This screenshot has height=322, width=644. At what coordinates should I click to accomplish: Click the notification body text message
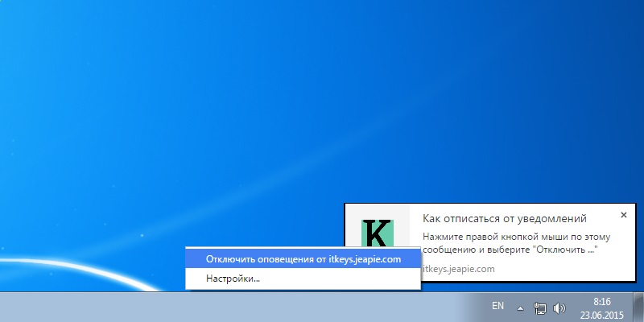515,243
